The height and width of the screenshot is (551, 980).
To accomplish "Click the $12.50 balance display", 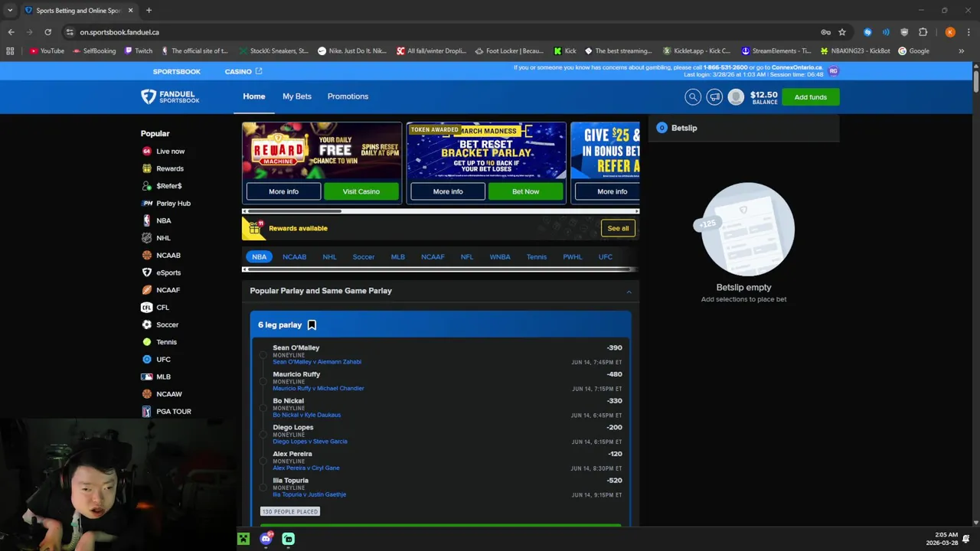I will 763,97.
